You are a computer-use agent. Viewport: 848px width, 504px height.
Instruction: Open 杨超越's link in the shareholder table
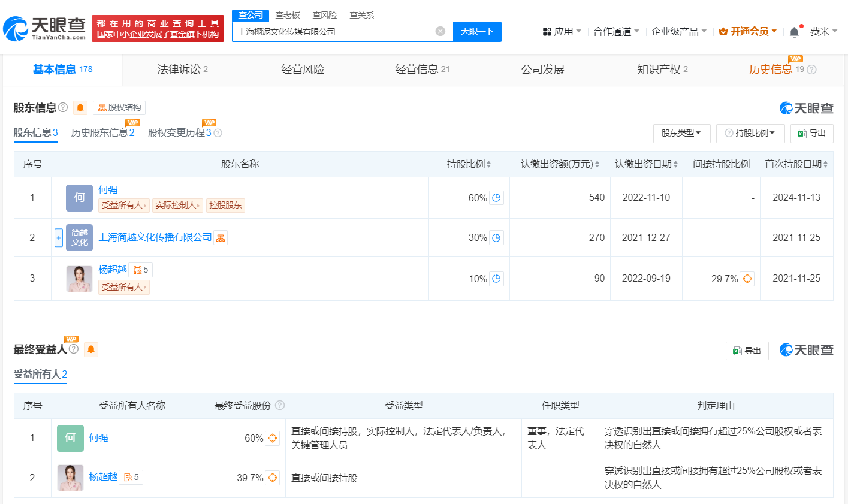tap(113, 270)
